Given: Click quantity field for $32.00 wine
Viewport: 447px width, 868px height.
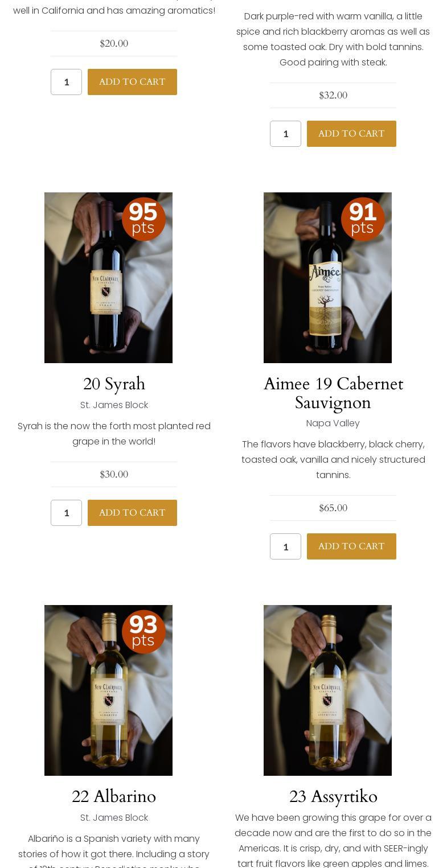Looking at the screenshot, I should click(x=285, y=134).
